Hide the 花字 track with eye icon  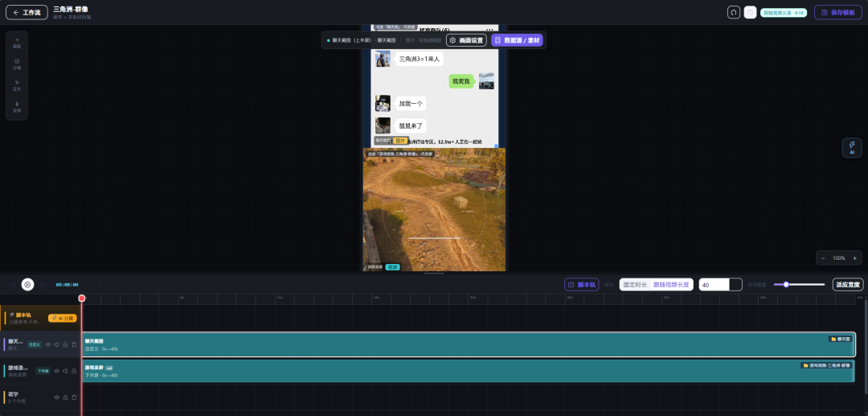click(57, 397)
